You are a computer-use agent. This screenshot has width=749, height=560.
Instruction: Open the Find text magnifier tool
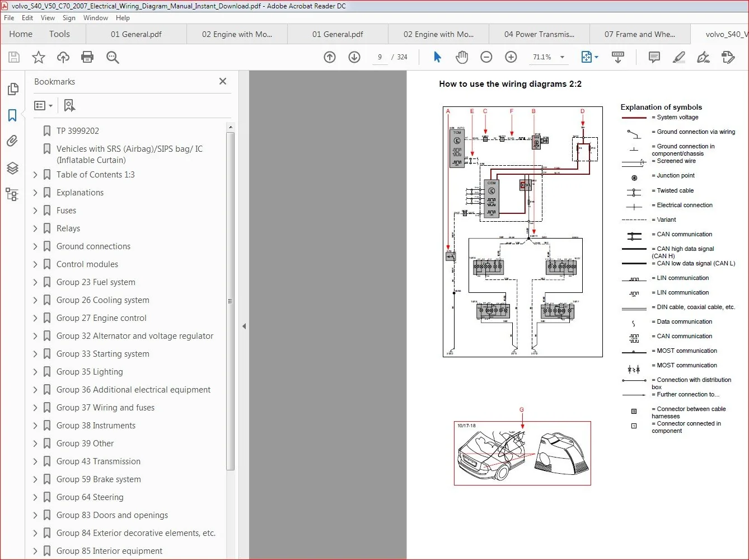[x=113, y=57]
